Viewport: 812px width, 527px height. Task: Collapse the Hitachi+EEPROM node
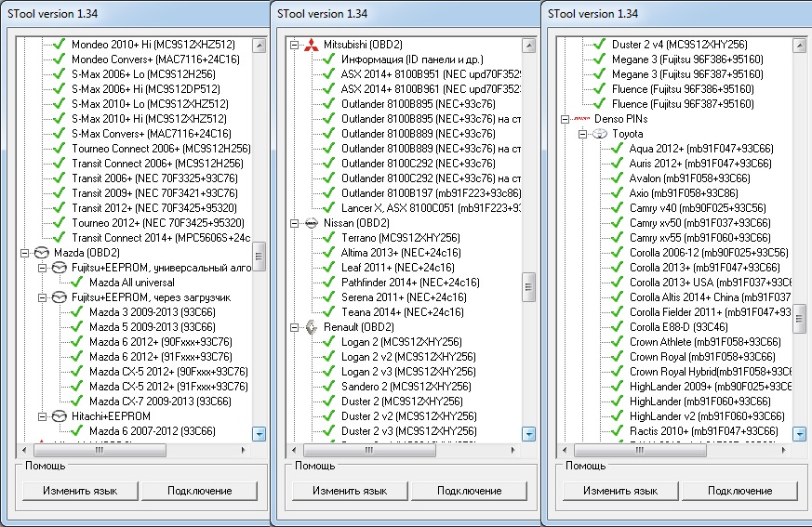(42, 416)
